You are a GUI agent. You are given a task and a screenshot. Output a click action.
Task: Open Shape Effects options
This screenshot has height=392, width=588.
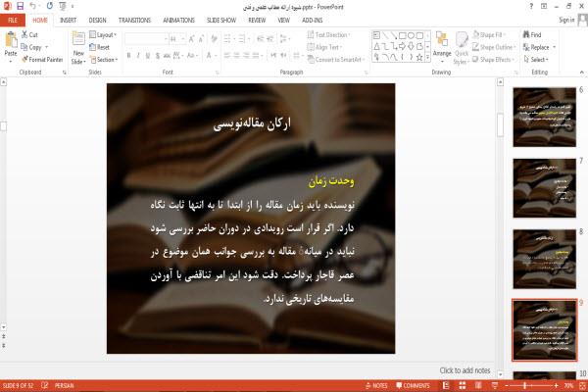494,59
